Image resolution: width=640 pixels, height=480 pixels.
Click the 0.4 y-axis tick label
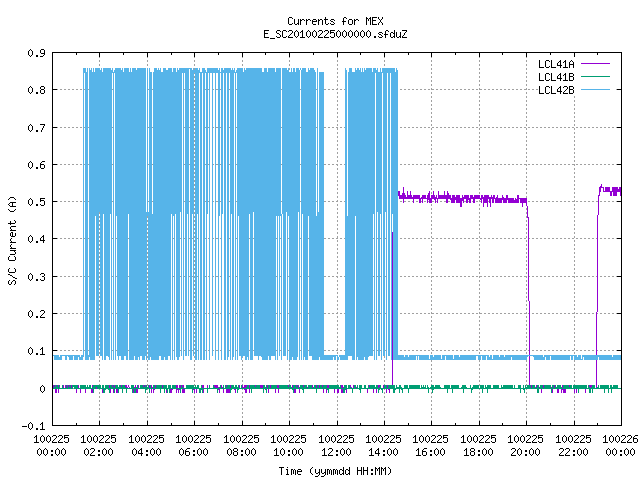coord(36,239)
